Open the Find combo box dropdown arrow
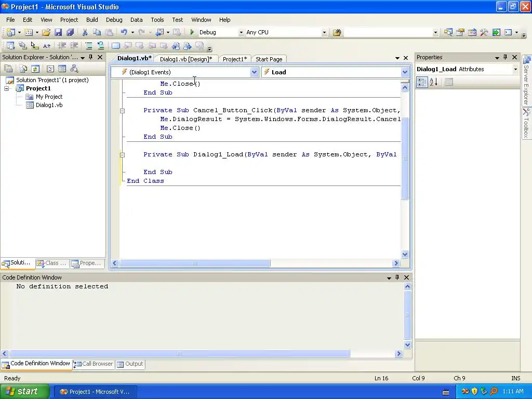 point(436,33)
